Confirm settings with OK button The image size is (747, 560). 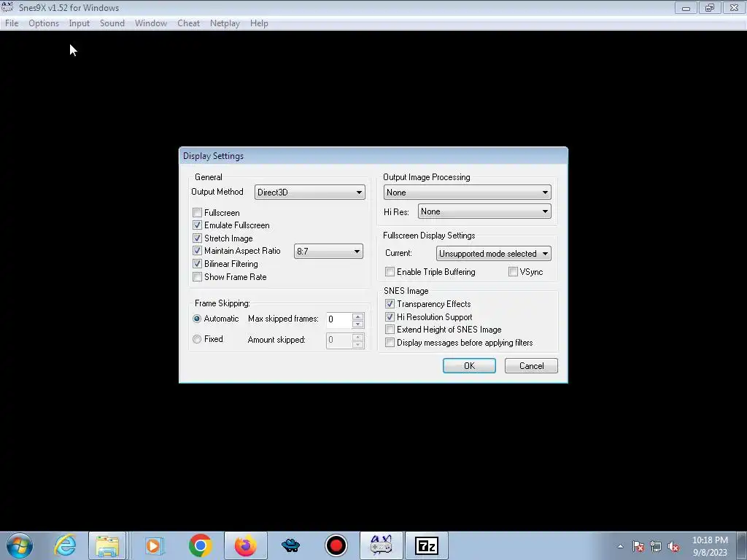point(469,366)
